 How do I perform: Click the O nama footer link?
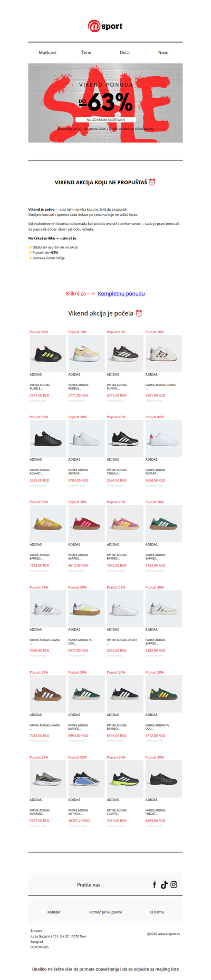157,912
